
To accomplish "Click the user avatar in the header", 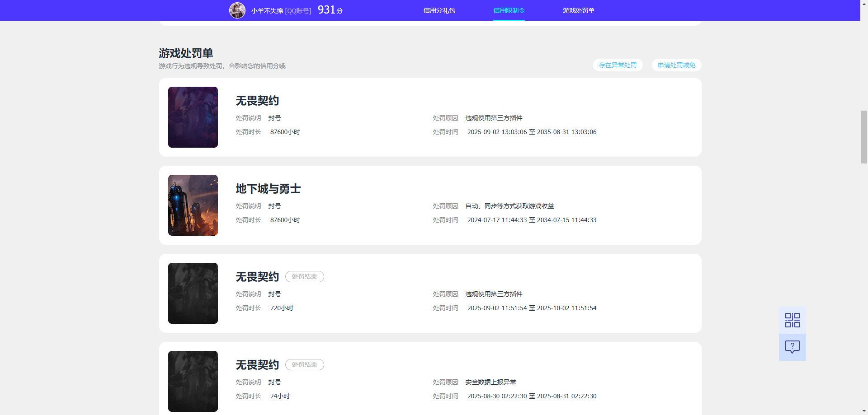I will point(237,10).
